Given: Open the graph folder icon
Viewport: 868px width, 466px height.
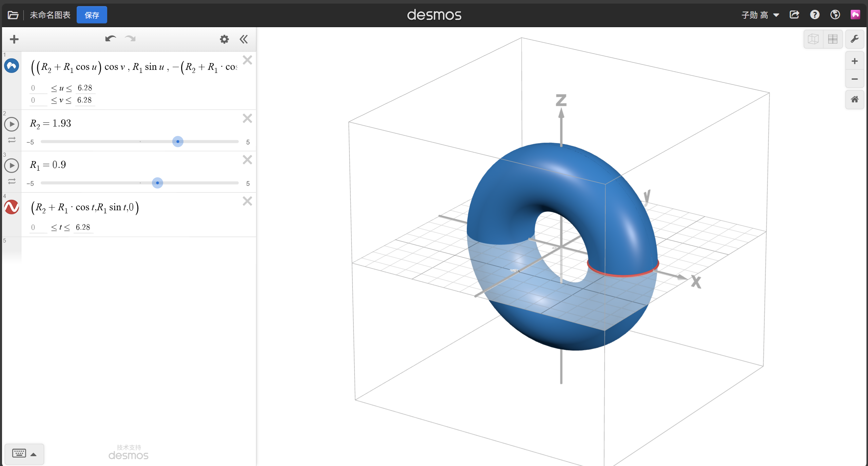Looking at the screenshot, I should click(x=13, y=15).
